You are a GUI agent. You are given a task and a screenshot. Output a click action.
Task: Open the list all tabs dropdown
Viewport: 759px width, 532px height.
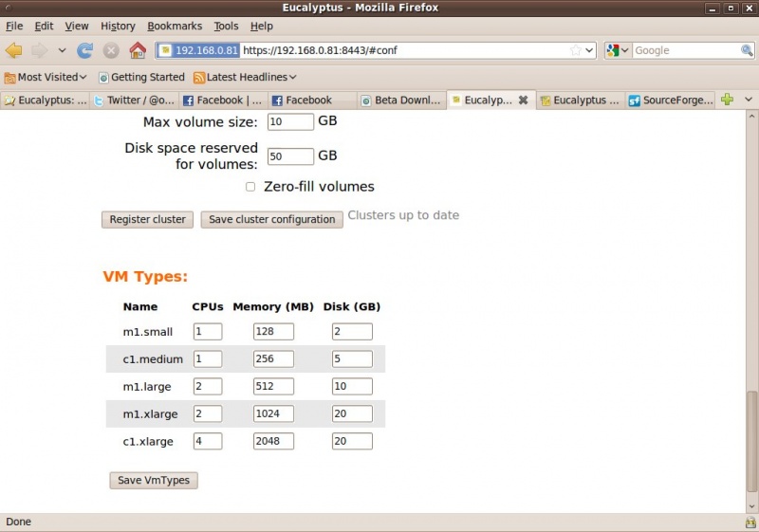[x=748, y=100]
